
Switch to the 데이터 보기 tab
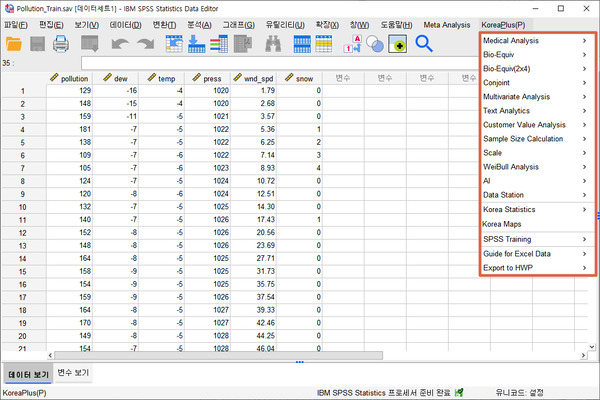[x=28, y=374]
